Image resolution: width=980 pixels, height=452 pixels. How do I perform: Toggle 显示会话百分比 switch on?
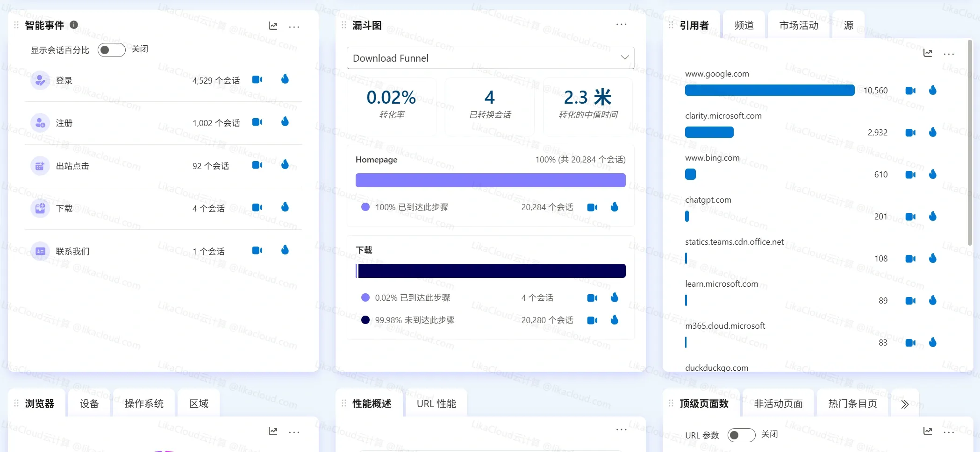click(111, 49)
